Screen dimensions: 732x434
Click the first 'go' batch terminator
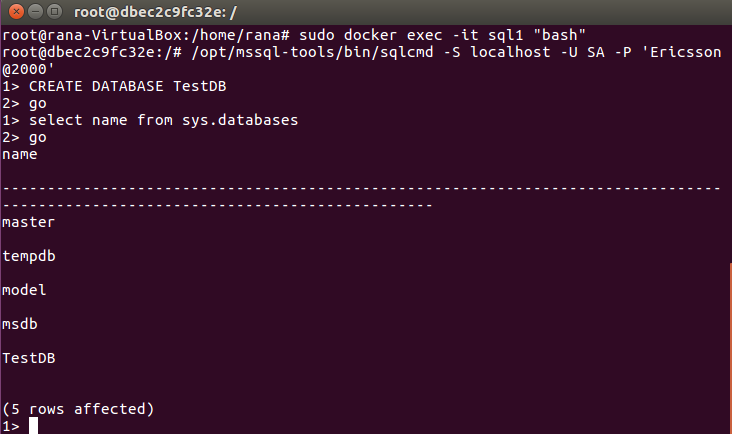point(37,104)
